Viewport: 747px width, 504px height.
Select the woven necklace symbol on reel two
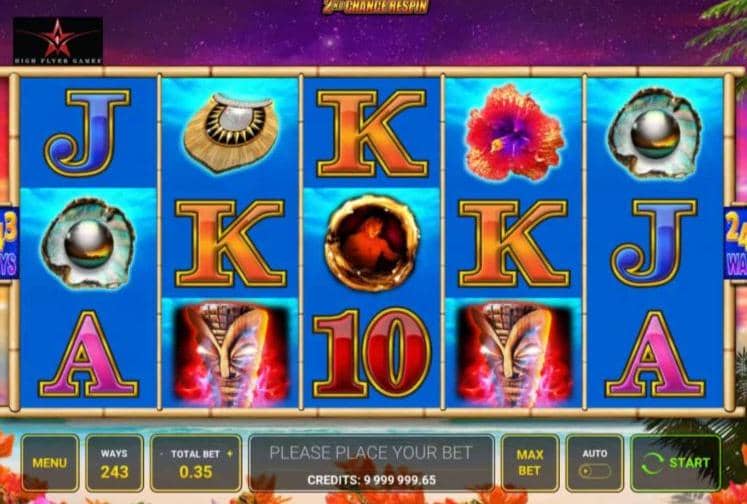[x=231, y=132]
